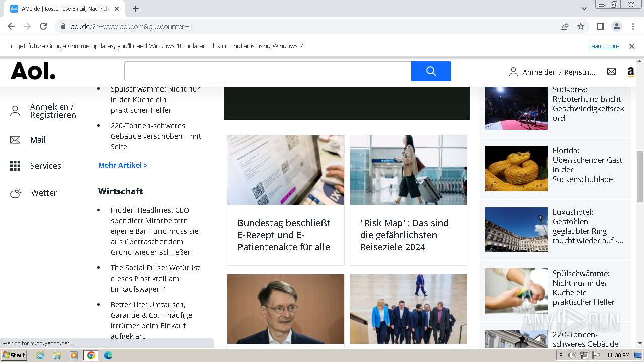Screen dimensions: 644x362
Task: Click the Start button
Action: 14,355
